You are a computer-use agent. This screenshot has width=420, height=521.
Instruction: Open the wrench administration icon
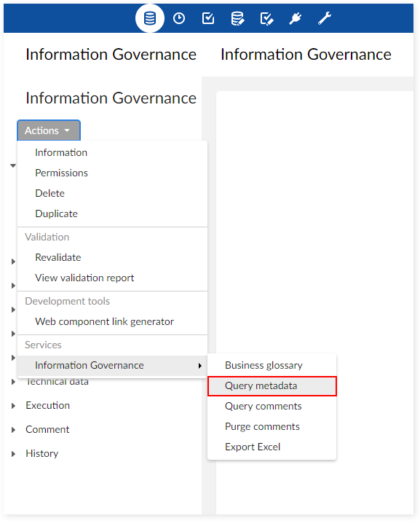(325, 18)
